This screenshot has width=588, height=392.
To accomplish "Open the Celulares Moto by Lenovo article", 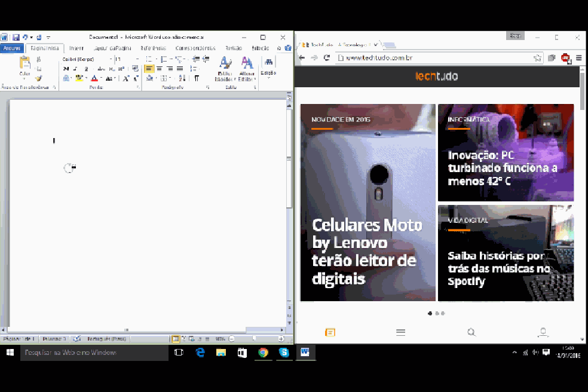I will (367, 251).
